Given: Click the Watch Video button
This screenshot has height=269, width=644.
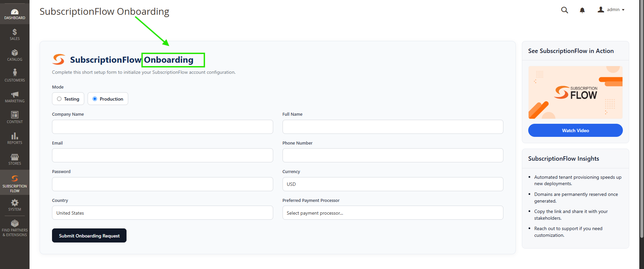Looking at the screenshot, I should (575, 130).
